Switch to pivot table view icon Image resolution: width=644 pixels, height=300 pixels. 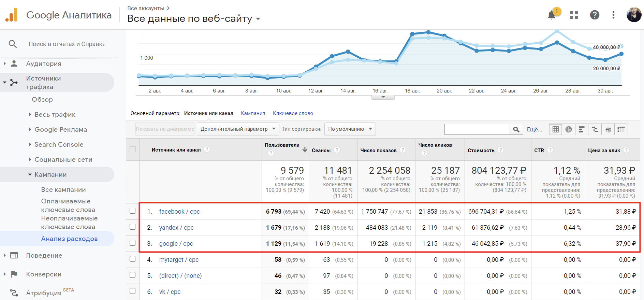(x=621, y=129)
